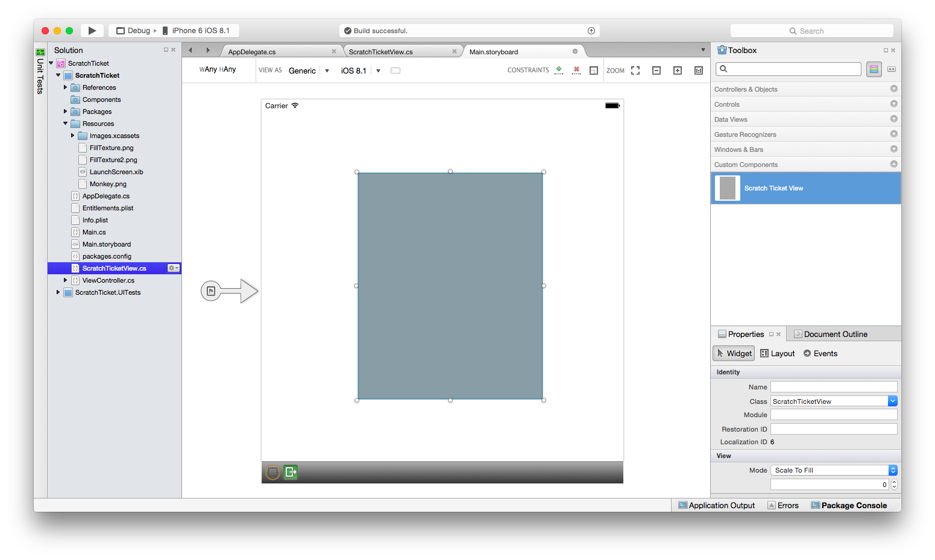
Task: Select the View Controller icon in bottom bar
Action: click(273, 473)
